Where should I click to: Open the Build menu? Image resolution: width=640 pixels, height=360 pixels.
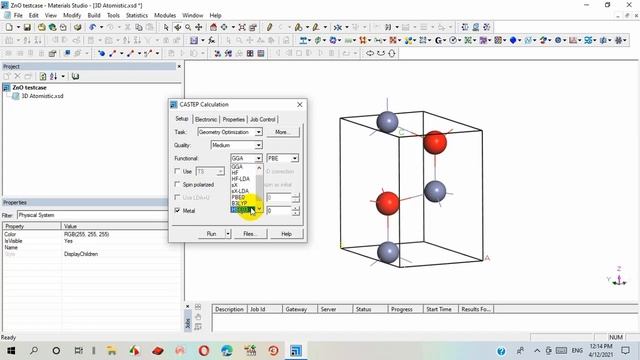pyautogui.click(x=94, y=16)
